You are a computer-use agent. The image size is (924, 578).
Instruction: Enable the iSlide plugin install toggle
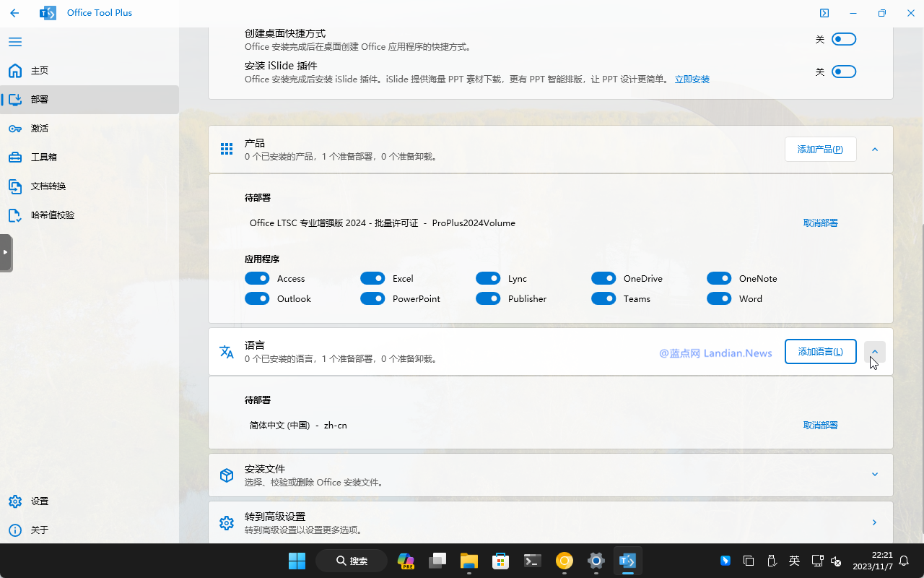(x=843, y=72)
